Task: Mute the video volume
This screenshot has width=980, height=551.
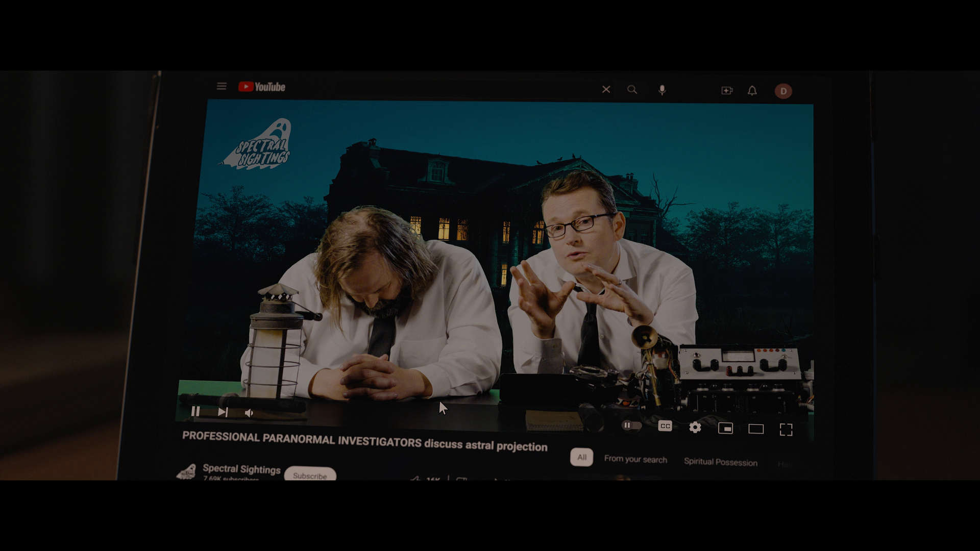Action: point(249,413)
